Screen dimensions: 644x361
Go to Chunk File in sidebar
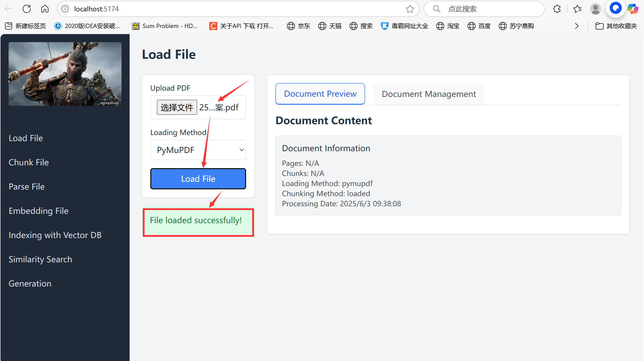click(29, 162)
